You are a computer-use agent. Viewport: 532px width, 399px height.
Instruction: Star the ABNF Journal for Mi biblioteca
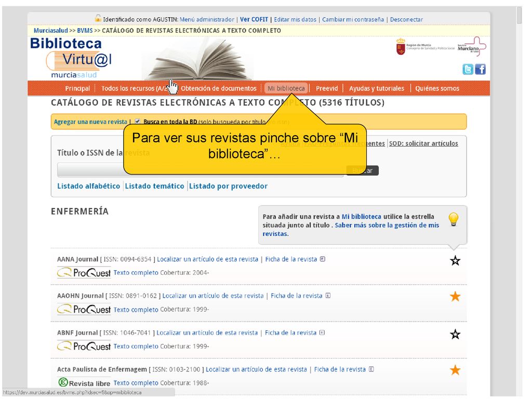point(455,334)
